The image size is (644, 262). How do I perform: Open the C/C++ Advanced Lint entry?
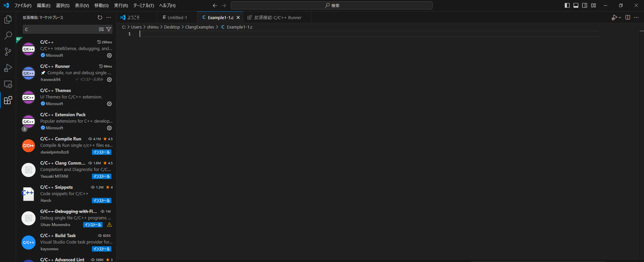click(x=66, y=259)
